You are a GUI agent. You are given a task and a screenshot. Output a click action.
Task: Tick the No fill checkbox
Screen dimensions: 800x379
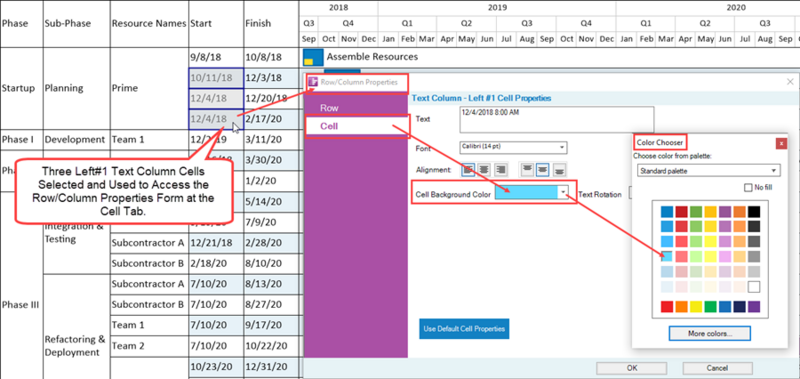point(748,188)
